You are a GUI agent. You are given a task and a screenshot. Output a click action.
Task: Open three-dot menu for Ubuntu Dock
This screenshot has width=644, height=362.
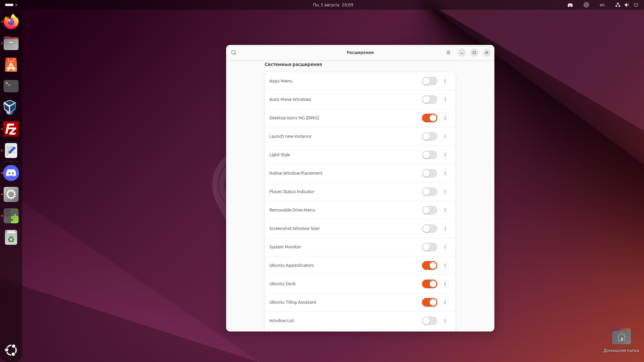(445, 284)
